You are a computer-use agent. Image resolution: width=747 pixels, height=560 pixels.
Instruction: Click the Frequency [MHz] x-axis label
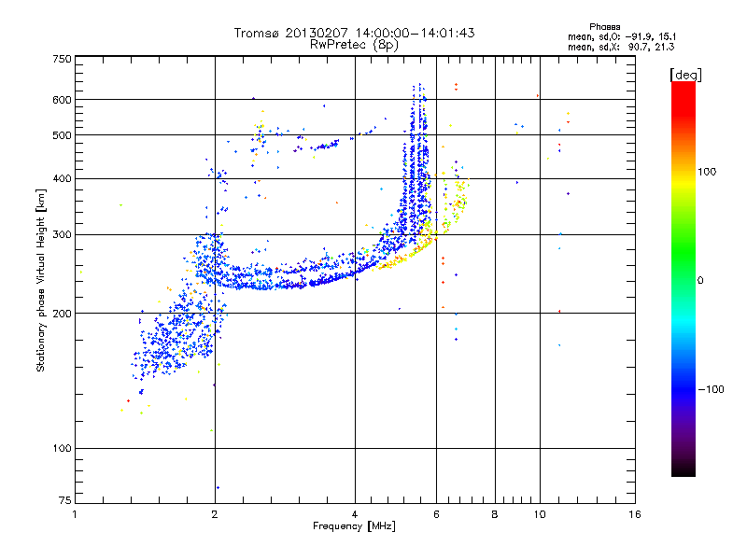pyautogui.click(x=354, y=528)
